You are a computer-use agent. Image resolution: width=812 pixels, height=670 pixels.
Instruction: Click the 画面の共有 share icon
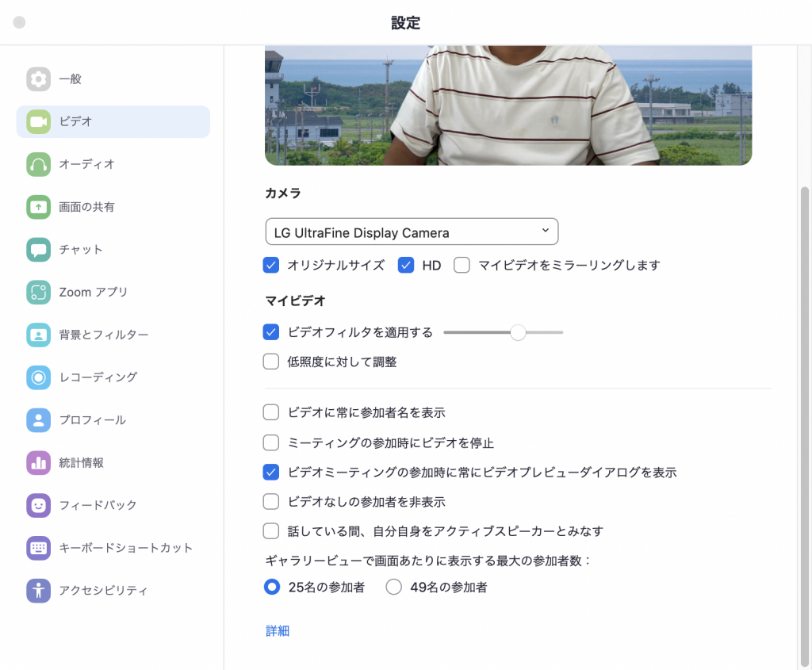(x=38, y=207)
